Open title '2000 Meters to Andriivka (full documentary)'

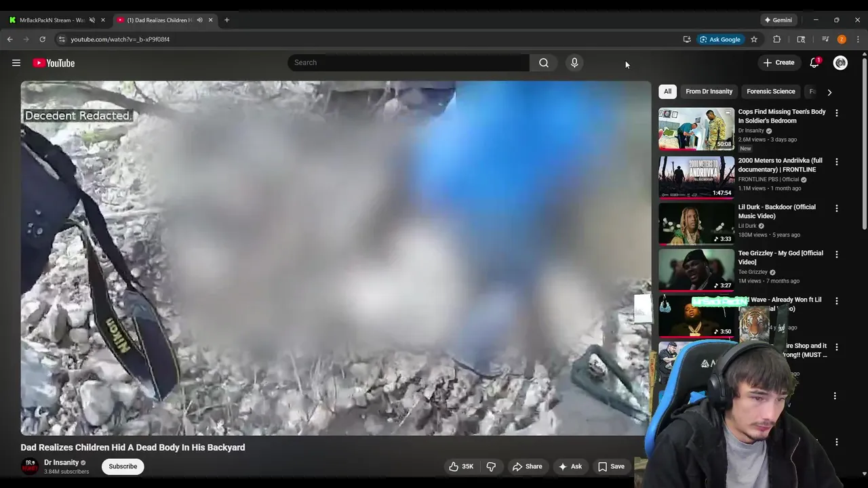[x=781, y=165]
